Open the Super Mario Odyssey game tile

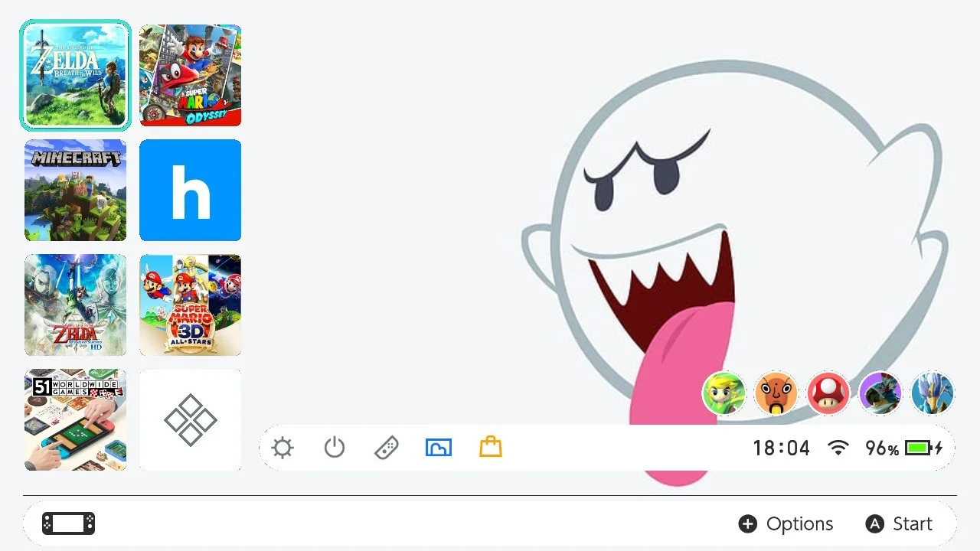click(x=190, y=75)
